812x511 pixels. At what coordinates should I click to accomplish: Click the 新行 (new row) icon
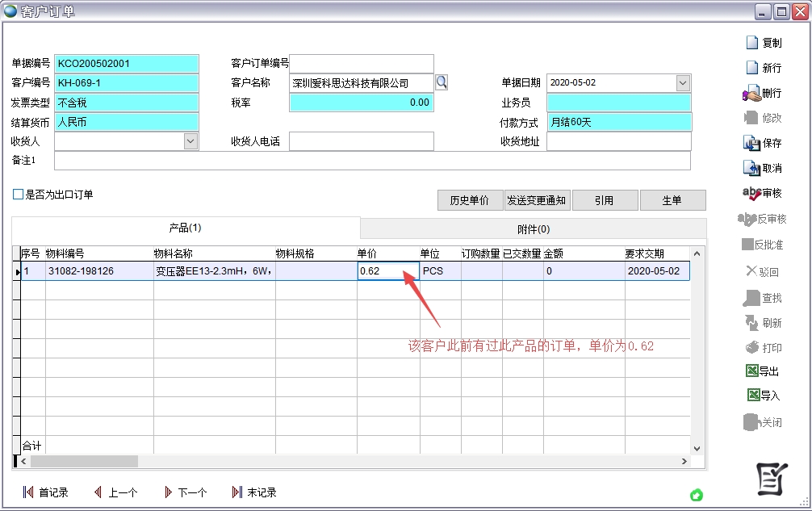[x=751, y=68]
